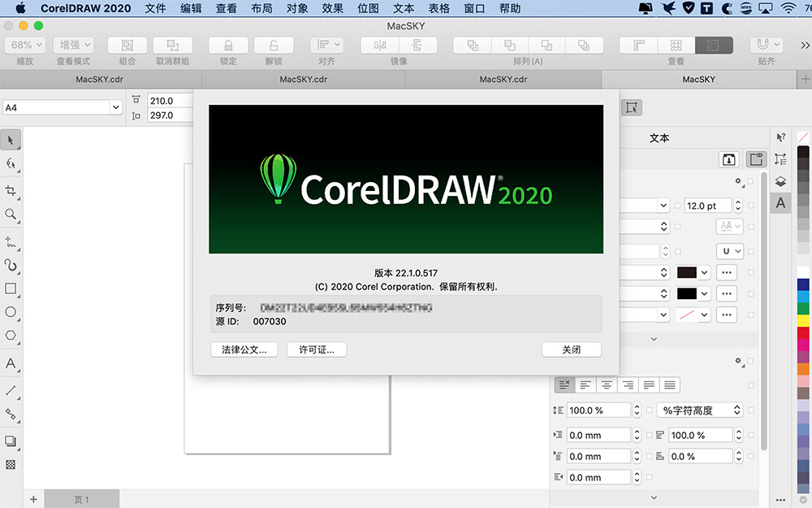The image size is (812, 508).
Task: Toggle the grid view icon
Action: tap(676, 45)
